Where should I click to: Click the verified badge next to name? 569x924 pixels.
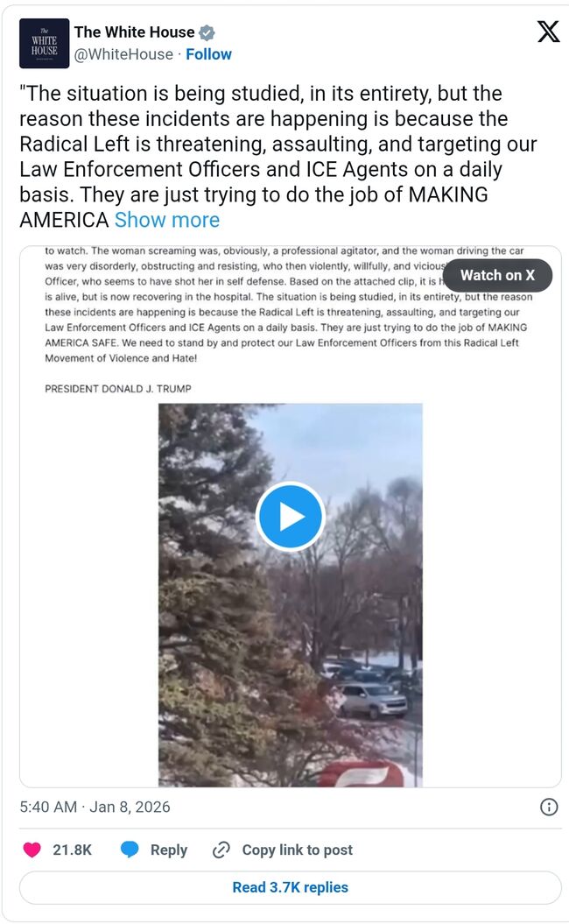tap(207, 32)
